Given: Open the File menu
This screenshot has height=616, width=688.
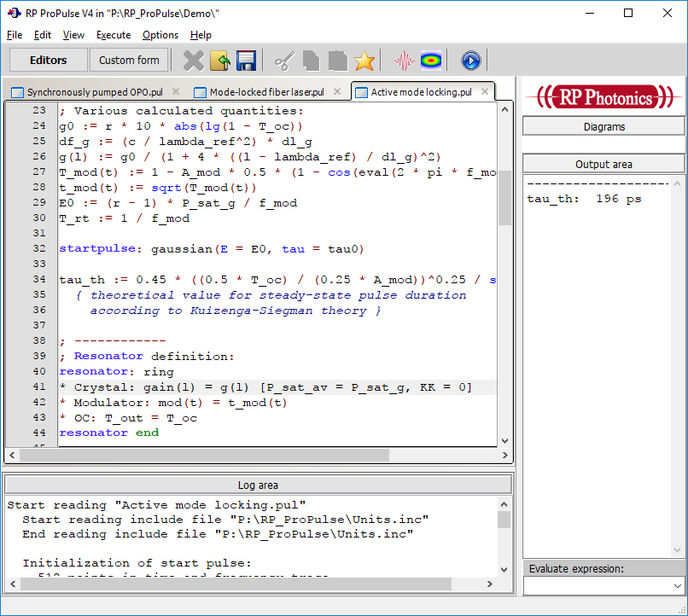Looking at the screenshot, I should coord(15,35).
